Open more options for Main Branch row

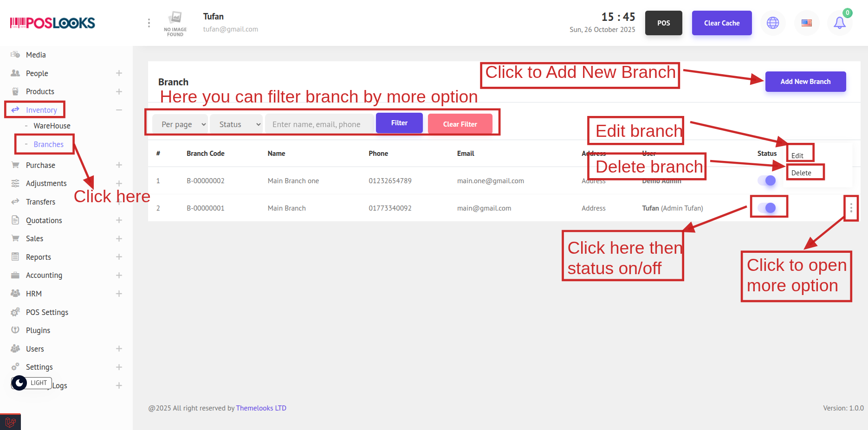tap(851, 208)
